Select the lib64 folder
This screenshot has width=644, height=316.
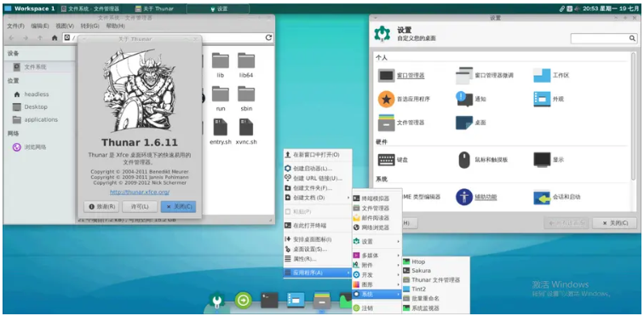point(245,66)
